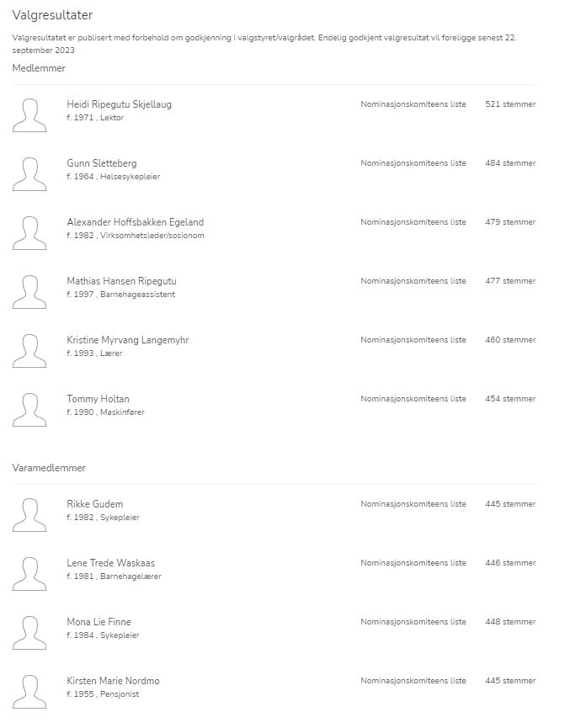Click the Valgresultater page title
This screenshot has height=728, width=570.
(52, 15)
